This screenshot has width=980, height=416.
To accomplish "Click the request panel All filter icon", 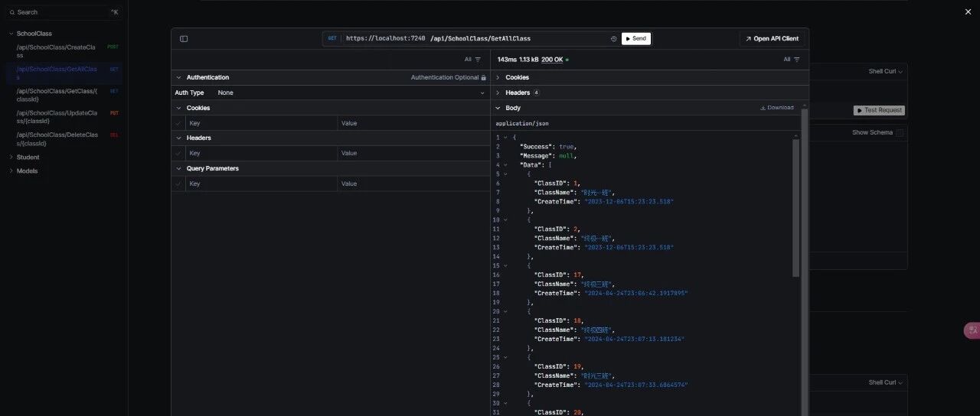I will 478,60.
